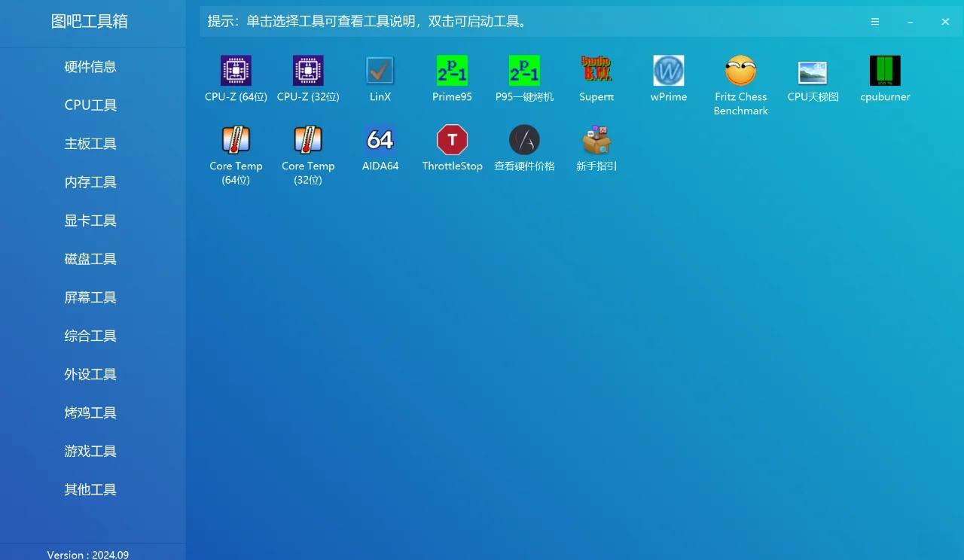Select the P95一键烤机 icon
Screen dimensions: 964x560
pos(524,71)
